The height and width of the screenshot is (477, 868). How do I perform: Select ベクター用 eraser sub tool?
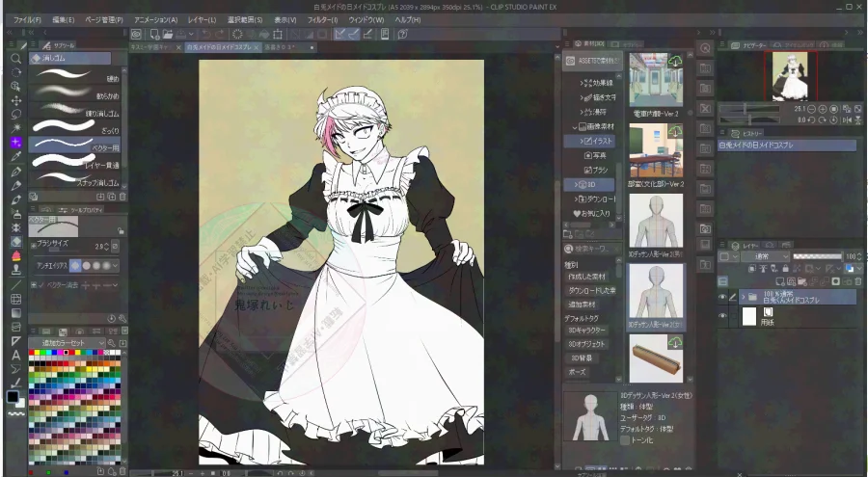click(74, 145)
